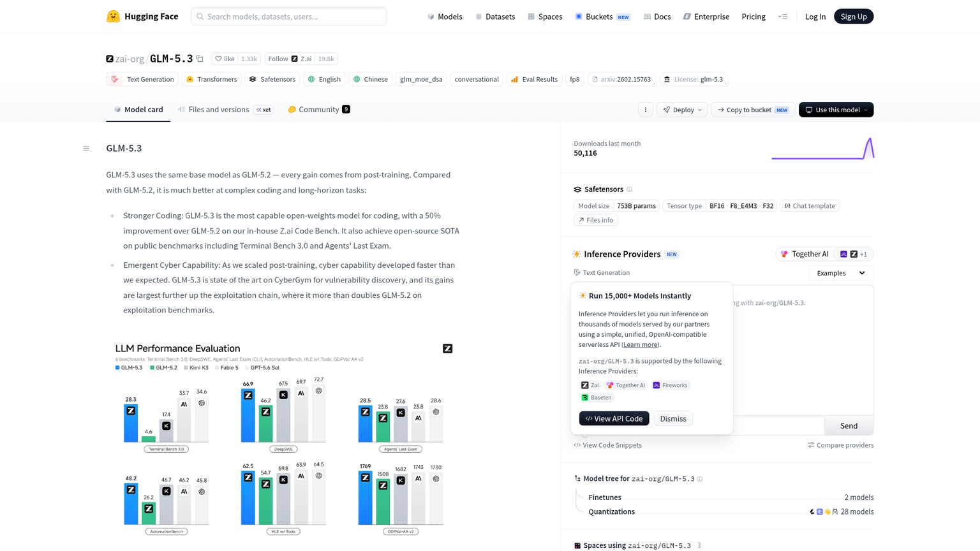980x551 pixels.
Task: Open Docs in the top navigation
Action: (x=657, y=17)
